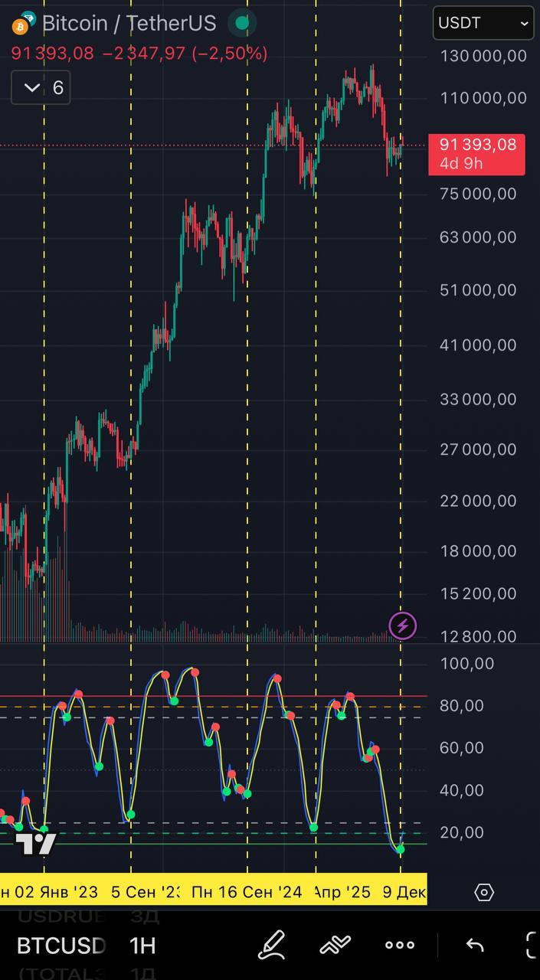Click the 75 000,00 price scale label
Viewport: 540px width, 980px height.
click(x=478, y=194)
